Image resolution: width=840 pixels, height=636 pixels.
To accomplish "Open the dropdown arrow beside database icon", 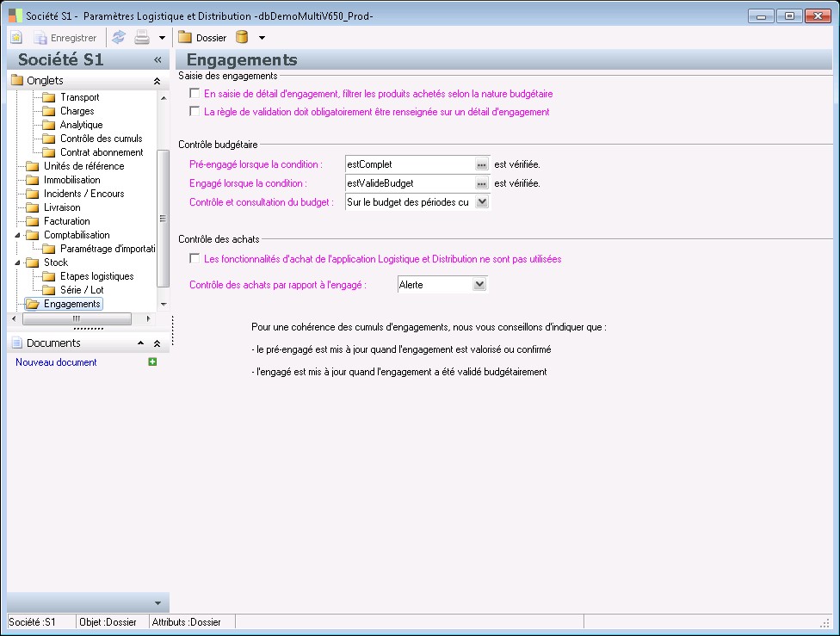I will coord(262,38).
